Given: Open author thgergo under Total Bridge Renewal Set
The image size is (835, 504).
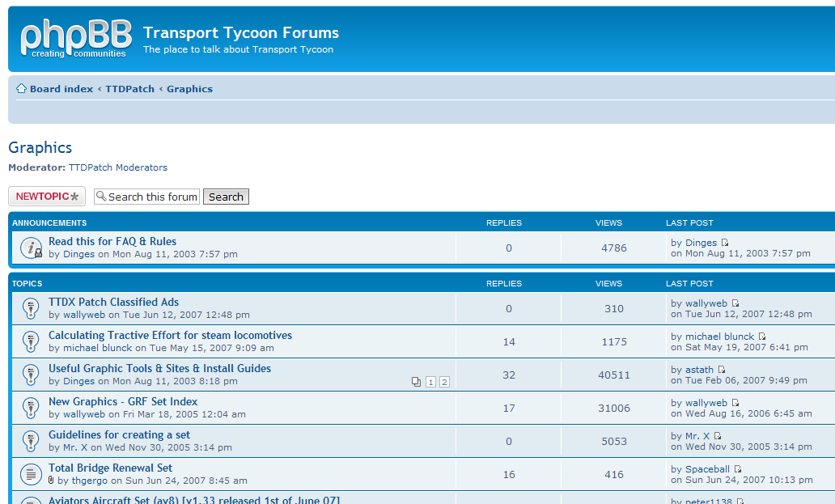Looking at the screenshot, I should point(90,480).
